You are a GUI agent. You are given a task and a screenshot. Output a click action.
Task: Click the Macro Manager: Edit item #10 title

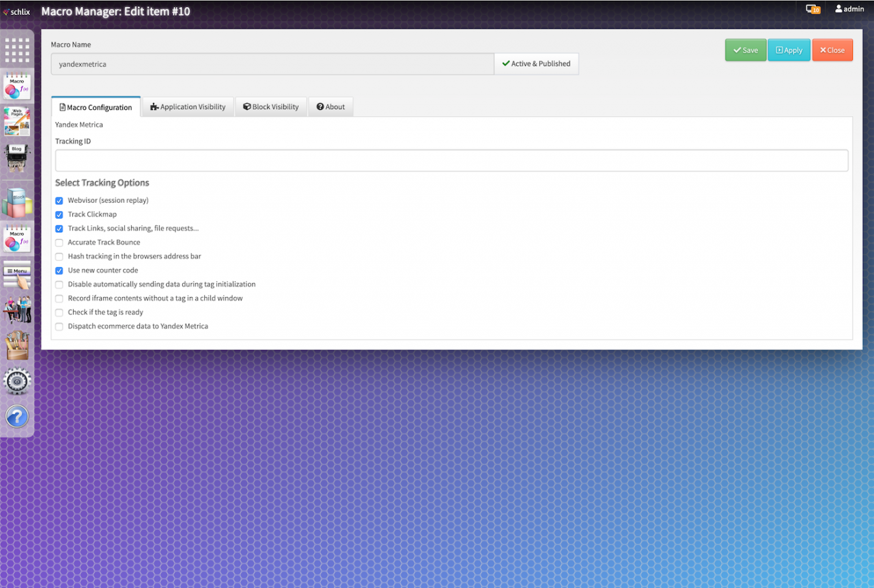[x=116, y=11]
